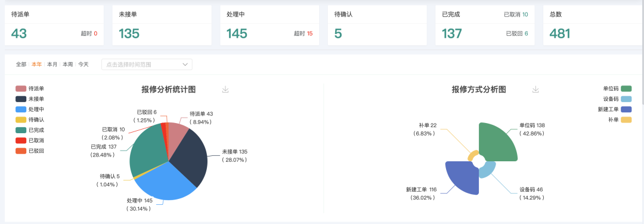
Task: Toggle 待派单 legend item in pie chart
Action: coord(30,88)
